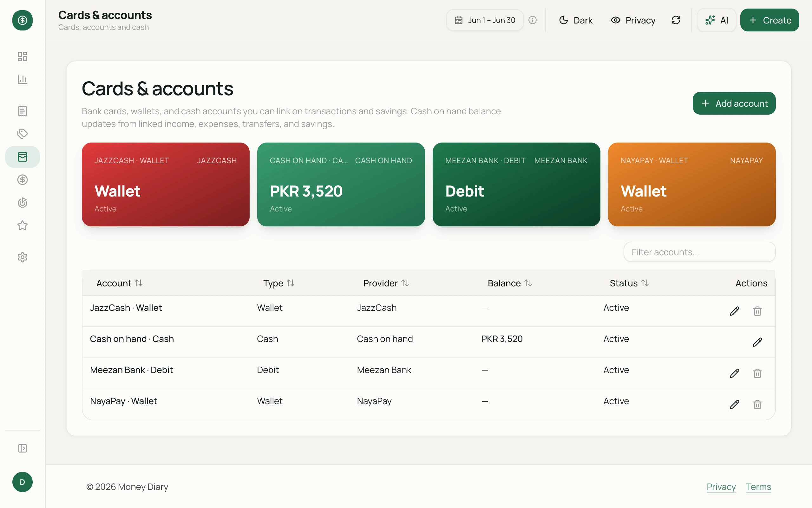
Task: Edit the Cash on hand account
Action: [x=757, y=342]
